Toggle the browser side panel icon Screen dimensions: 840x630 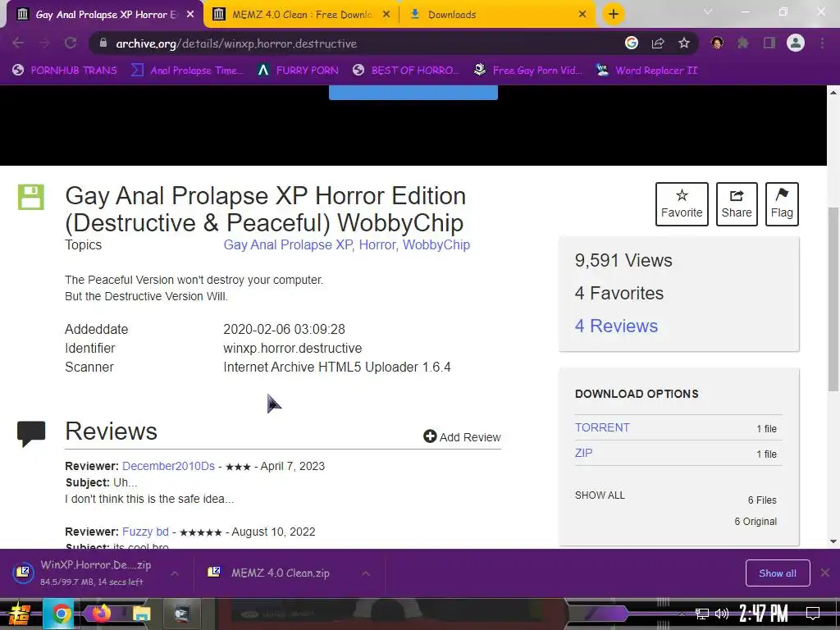pos(769,43)
